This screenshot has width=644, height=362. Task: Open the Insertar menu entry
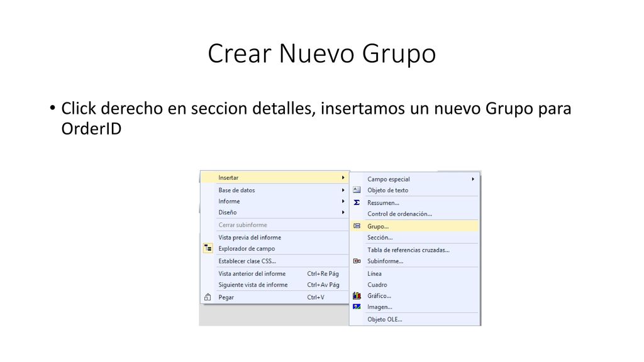(274, 178)
